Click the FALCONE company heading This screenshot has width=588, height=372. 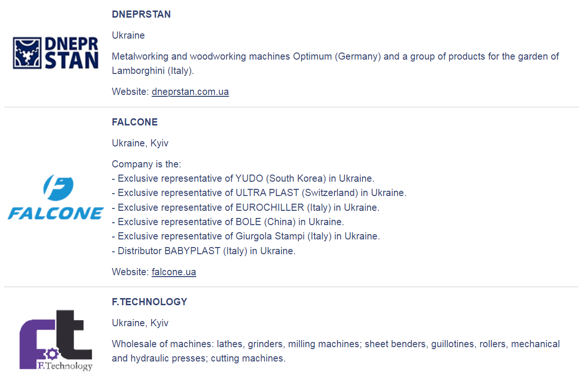pyautogui.click(x=135, y=122)
